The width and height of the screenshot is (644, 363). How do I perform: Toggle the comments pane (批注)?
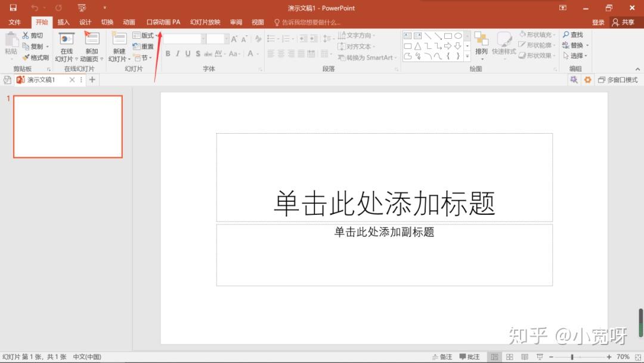(x=469, y=357)
